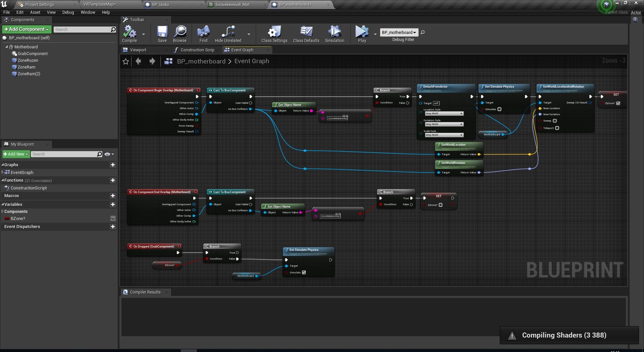The height and width of the screenshot is (352, 644).
Task: Click the Components search field
Action: click(x=82, y=30)
